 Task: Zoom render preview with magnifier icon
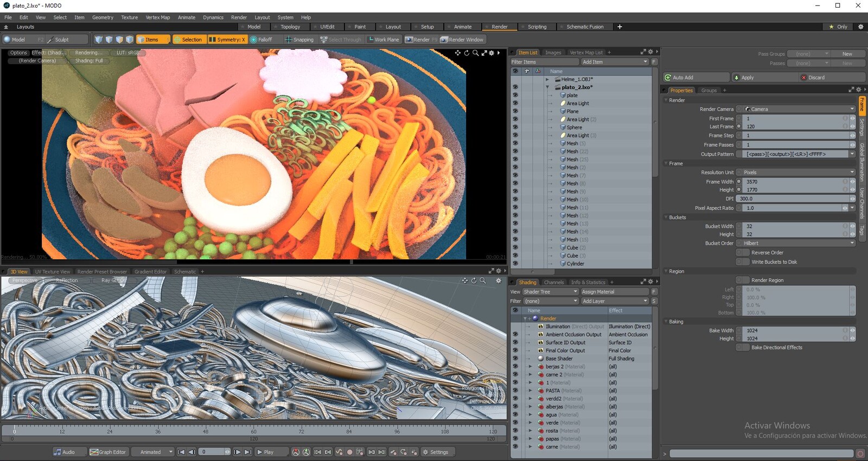pos(475,53)
